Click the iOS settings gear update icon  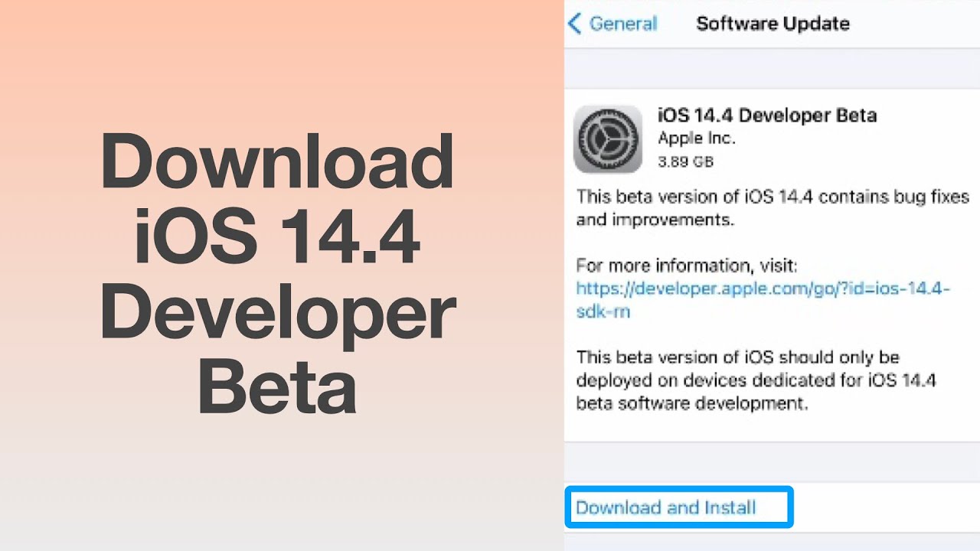click(x=608, y=139)
